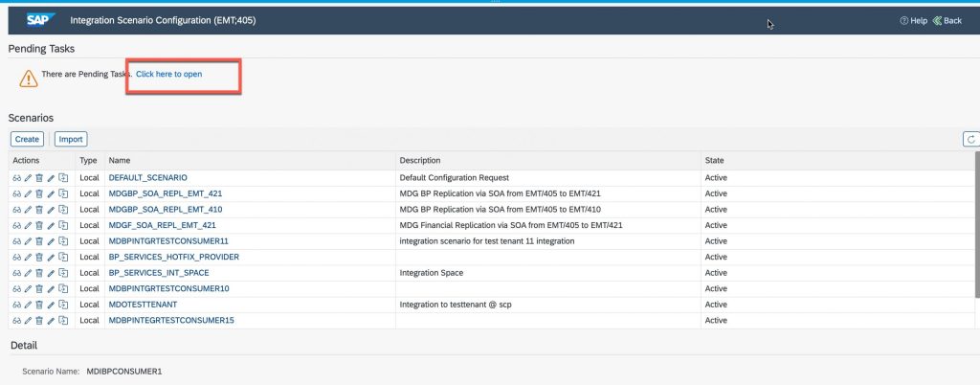
Task: Click the Type column header
Action: (x=90, y=161)
